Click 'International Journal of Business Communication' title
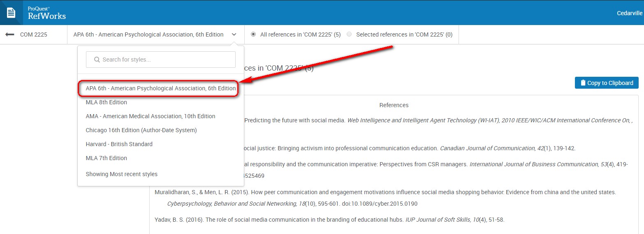 click(x=534, y=164)
